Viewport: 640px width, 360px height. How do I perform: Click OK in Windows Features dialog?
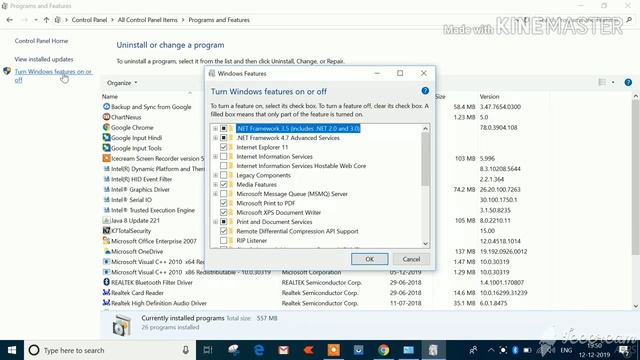pos(369,259)
